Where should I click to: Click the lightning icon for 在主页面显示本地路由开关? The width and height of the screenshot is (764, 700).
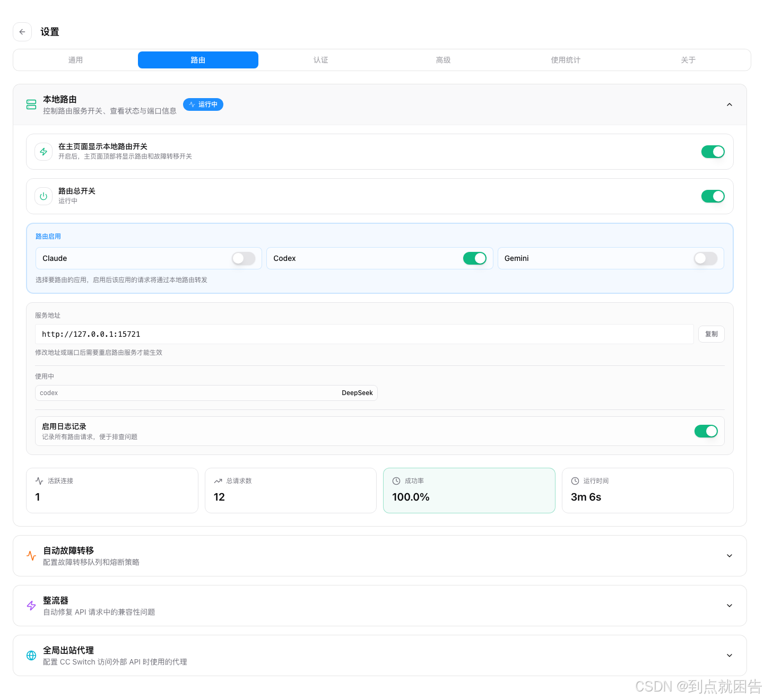point(44,152)
